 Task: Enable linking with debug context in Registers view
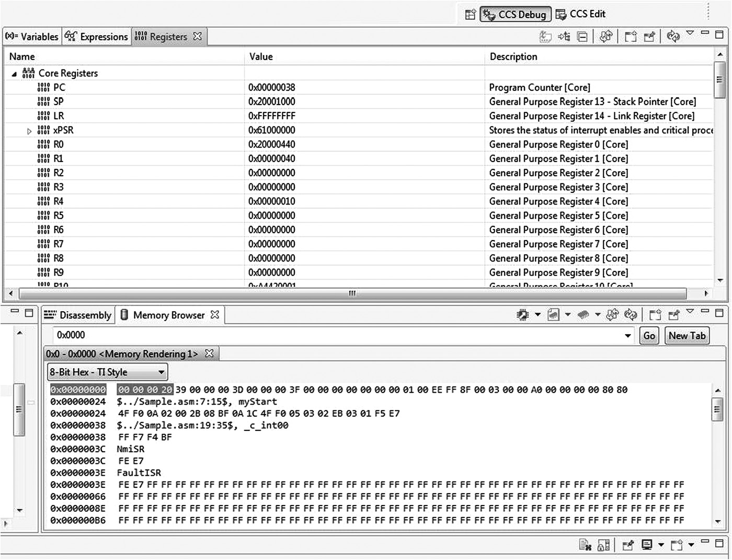[564, 37]
